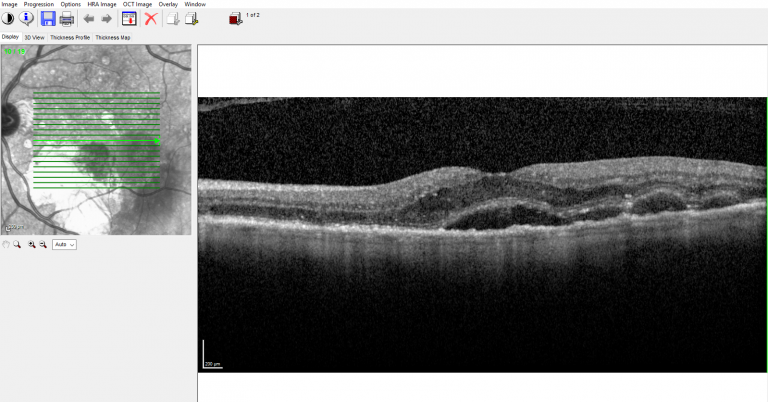Screen dimensions: 768x402
Task: Open the OCT Image menu
Action: (137, 4)
